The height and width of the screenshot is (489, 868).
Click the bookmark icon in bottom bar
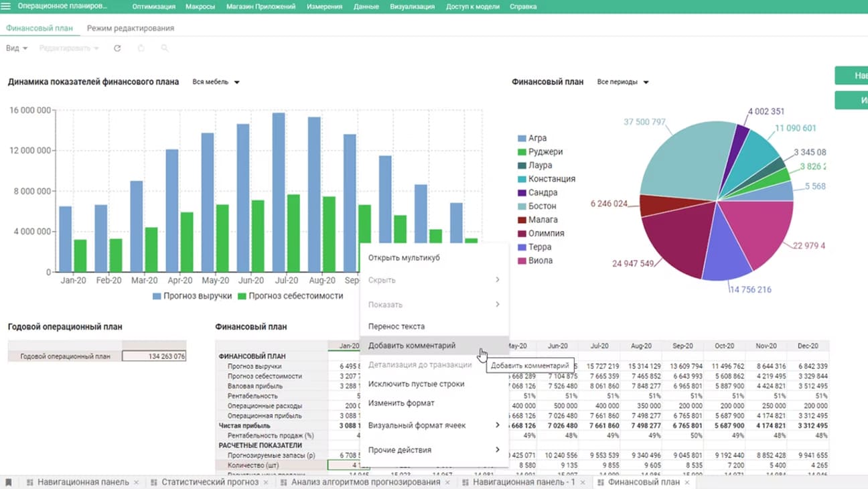(9, 482)
